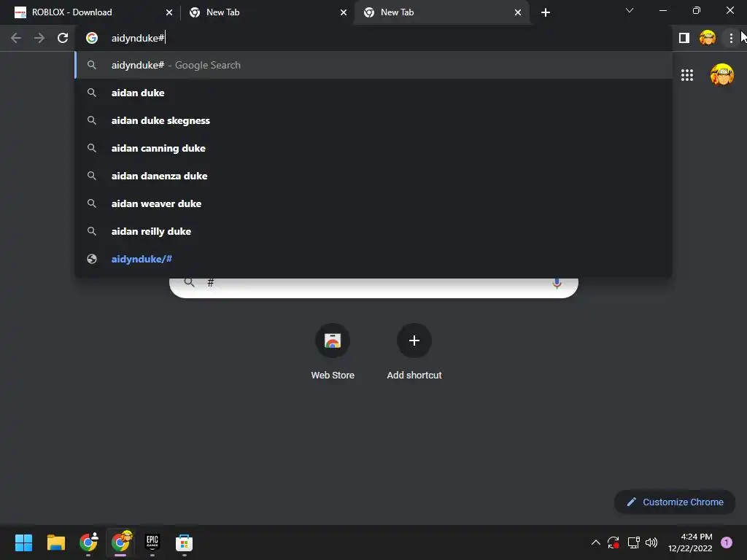Choose the 'aidynduke# - Google Search' suggestion
Screen dimensions: 747x560
(x=373, y=65)
